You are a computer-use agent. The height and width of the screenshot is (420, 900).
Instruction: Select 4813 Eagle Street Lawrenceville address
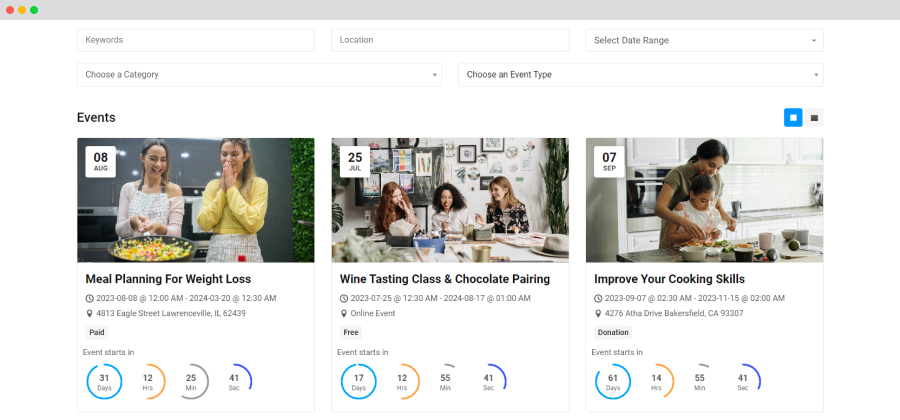point(171,314)
